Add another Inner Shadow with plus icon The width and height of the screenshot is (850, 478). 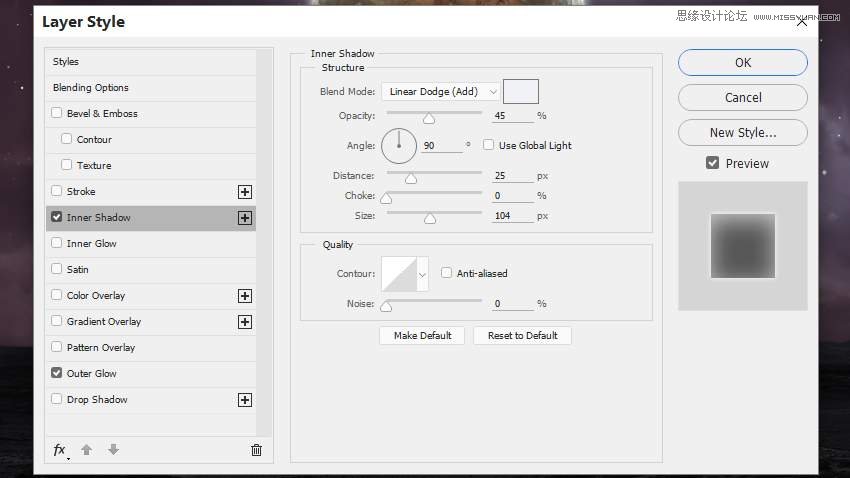245,218
